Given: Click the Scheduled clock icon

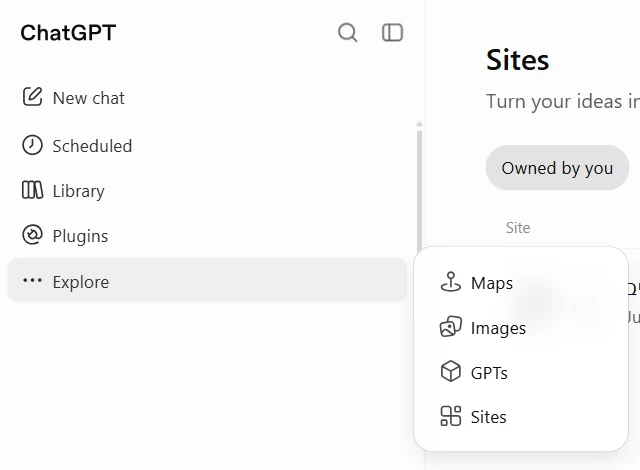Looking at the screenshot, I should [32, 145].
